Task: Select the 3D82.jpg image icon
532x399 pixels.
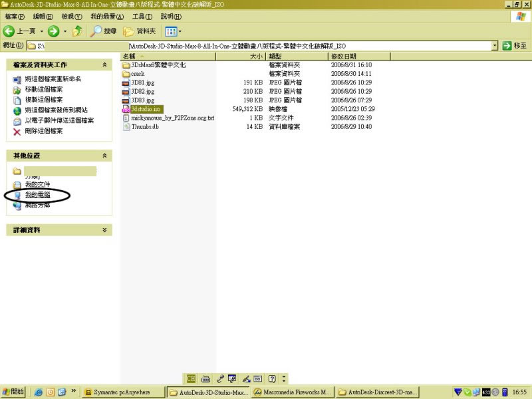Action: point(126,91)
